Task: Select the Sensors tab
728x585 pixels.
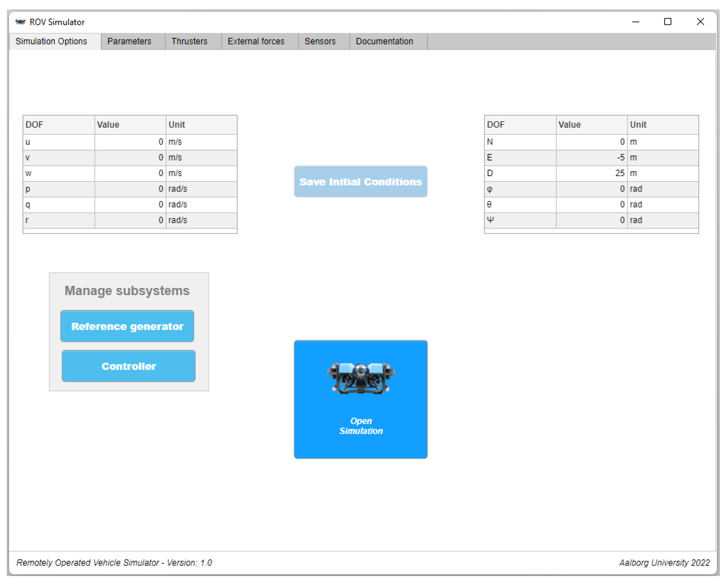Action: [320, 41]
